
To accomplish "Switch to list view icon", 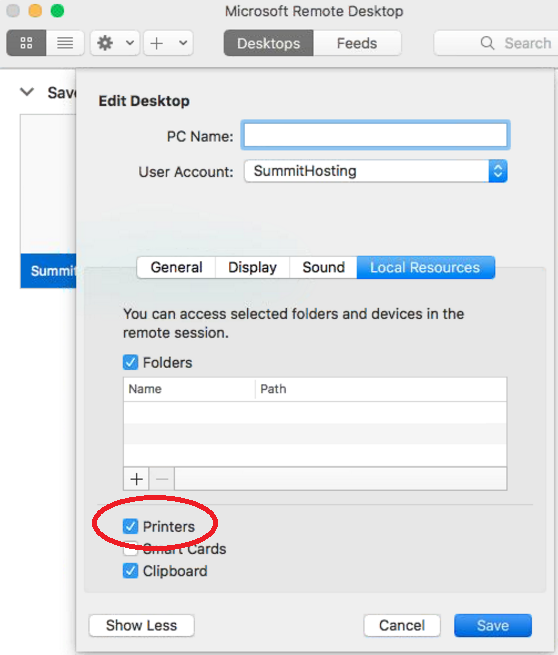I will [x=65, y=43].
